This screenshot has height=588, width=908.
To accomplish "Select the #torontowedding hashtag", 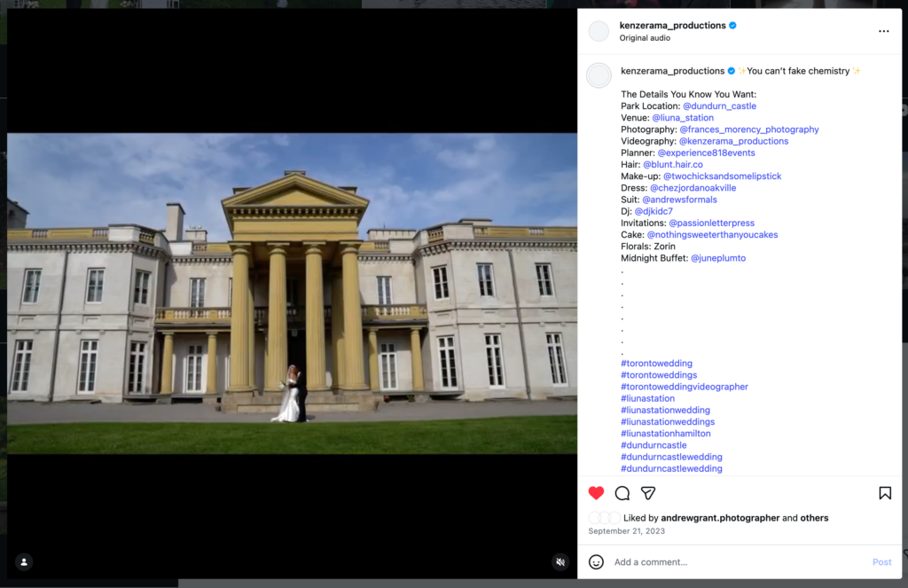I will click(x=656, y=364).
